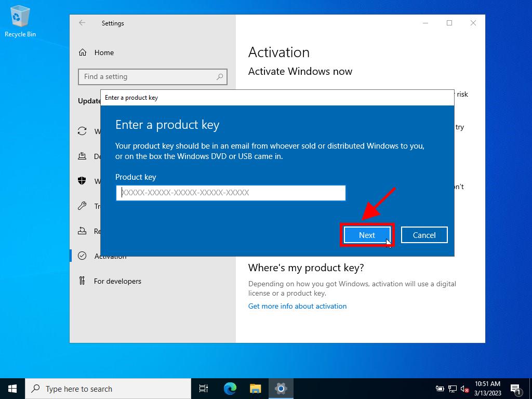The width and height of the screenshot is (532, 399).
Task: Select the Recovery icon in sidebar
Action: tap(82, 231)
